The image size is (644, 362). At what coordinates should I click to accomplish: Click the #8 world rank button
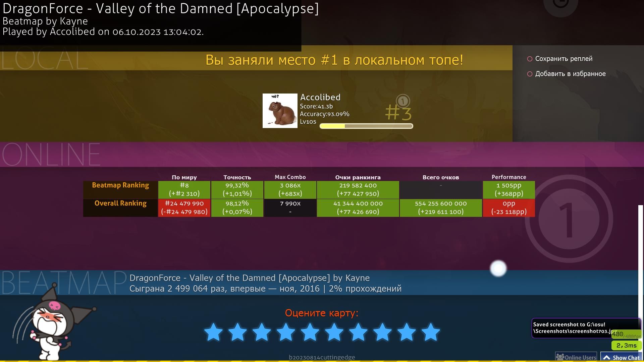click(184, 189)
